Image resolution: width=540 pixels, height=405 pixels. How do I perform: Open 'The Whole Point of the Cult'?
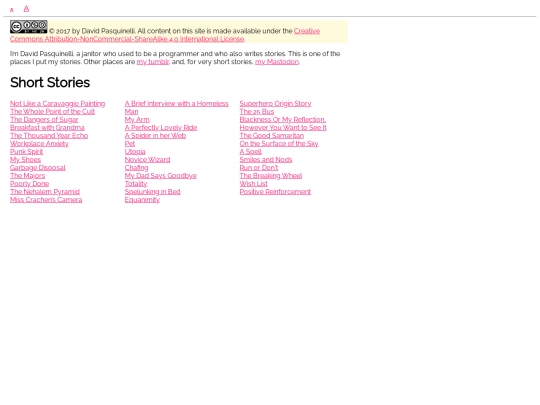point(52,112)
